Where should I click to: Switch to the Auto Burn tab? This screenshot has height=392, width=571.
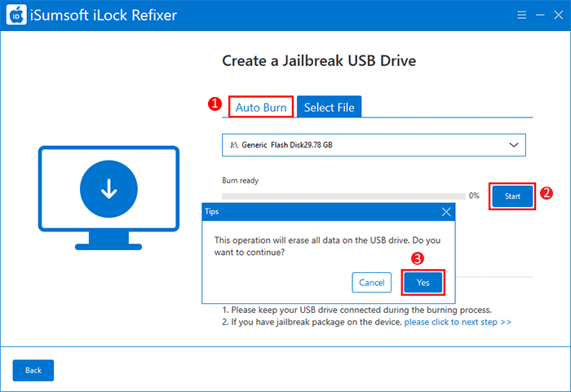click(261, 107)
